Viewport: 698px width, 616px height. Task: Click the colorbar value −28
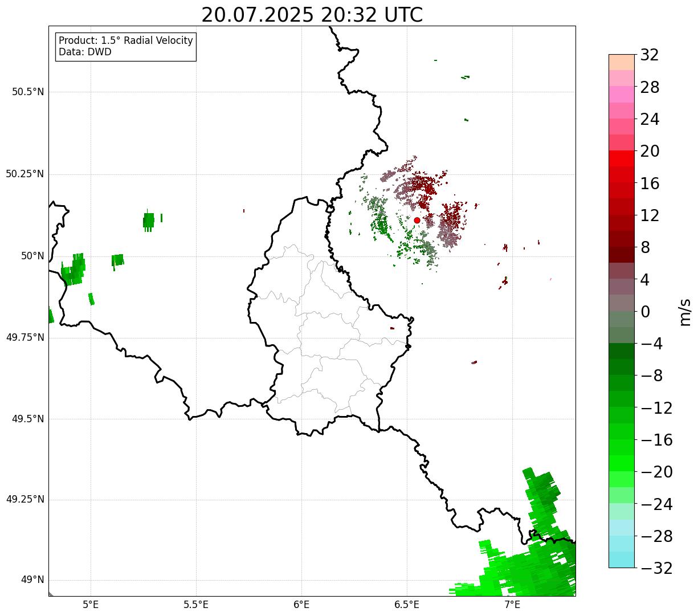[x=656, y=536]
